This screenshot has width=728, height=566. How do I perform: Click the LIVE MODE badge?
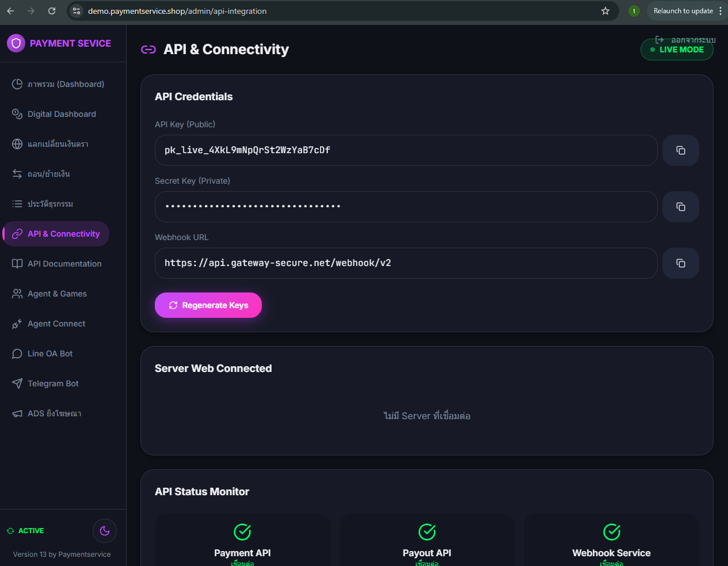(677, 50)
